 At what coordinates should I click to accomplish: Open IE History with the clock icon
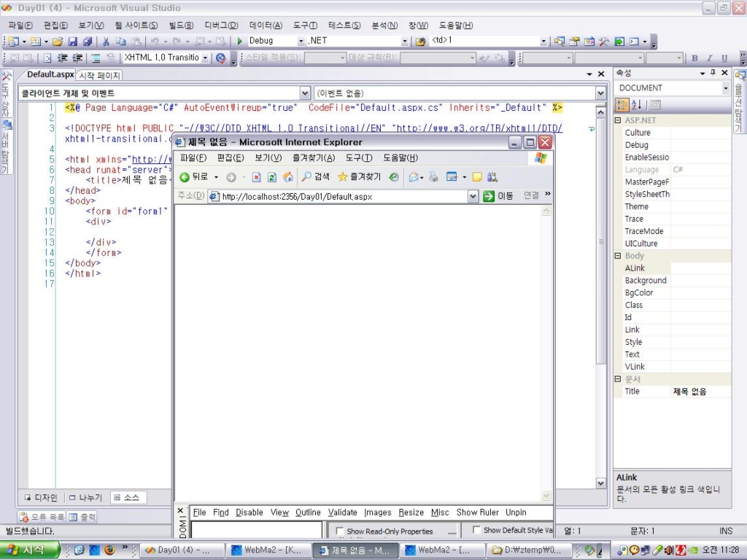(394, 177)
